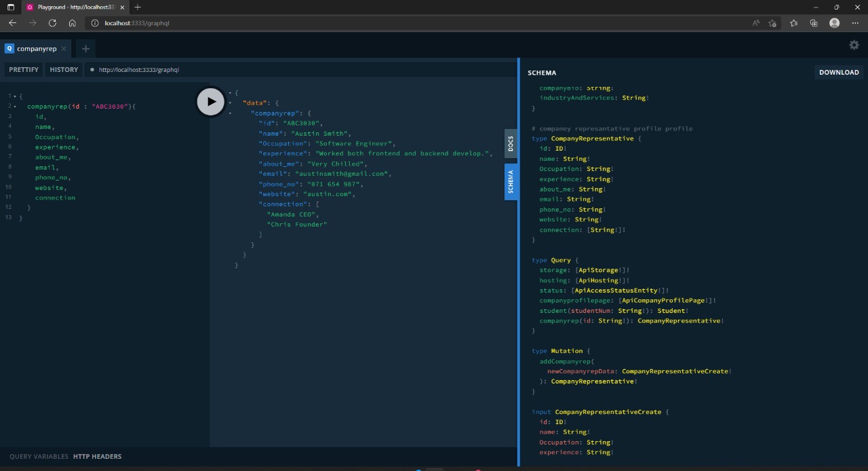Click the ApiCompanyProfilePage type
868x471 pixels.
coord(664,301)
